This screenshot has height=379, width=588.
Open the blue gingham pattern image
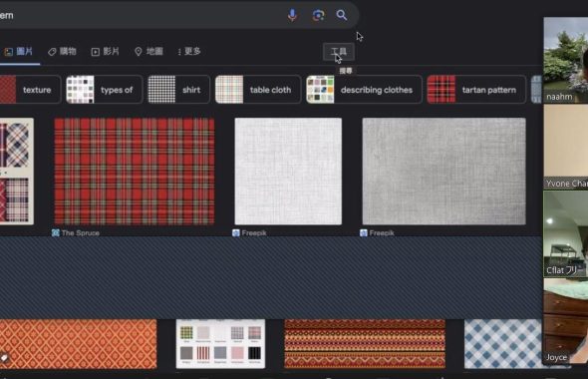(x=503, y=344)
